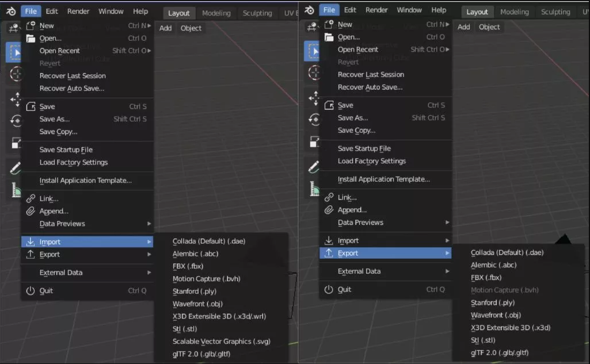Click Blender logo icon in right window
The image size is (590, 364).
(309, 10)
